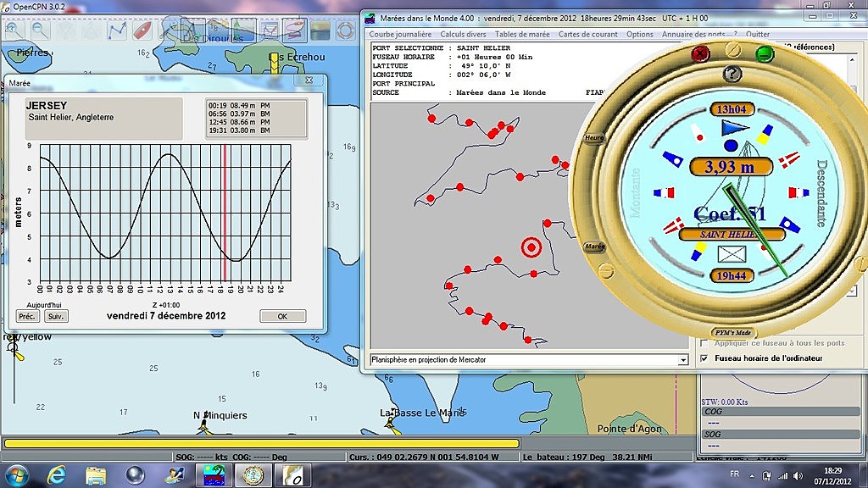Click the Quitter menu item

click(x=758, y=34)
